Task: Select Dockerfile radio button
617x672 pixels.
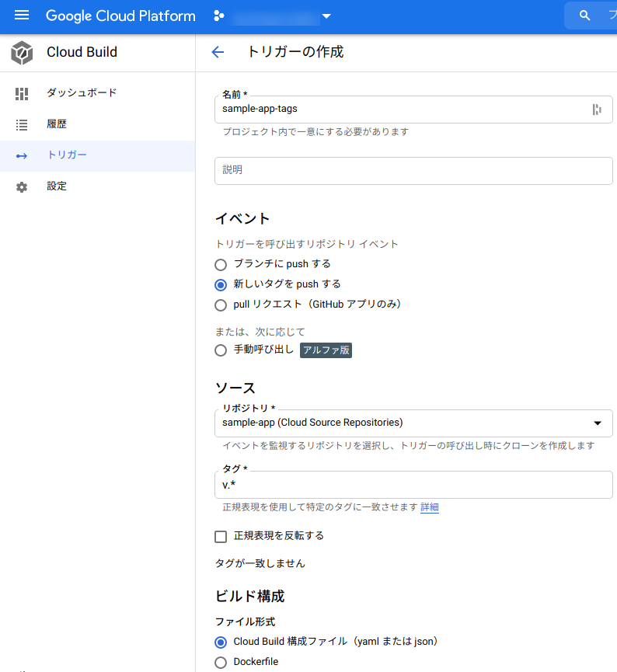Action: tap(221, 663)
